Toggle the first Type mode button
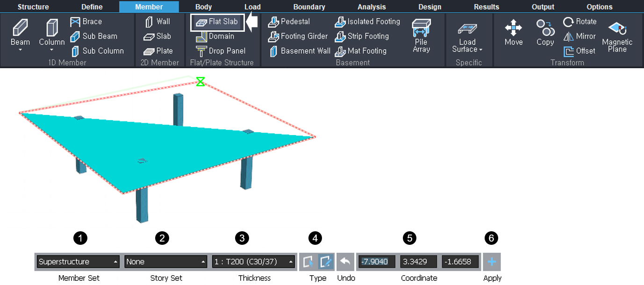The image size is (644, 285). coord(308,262)
